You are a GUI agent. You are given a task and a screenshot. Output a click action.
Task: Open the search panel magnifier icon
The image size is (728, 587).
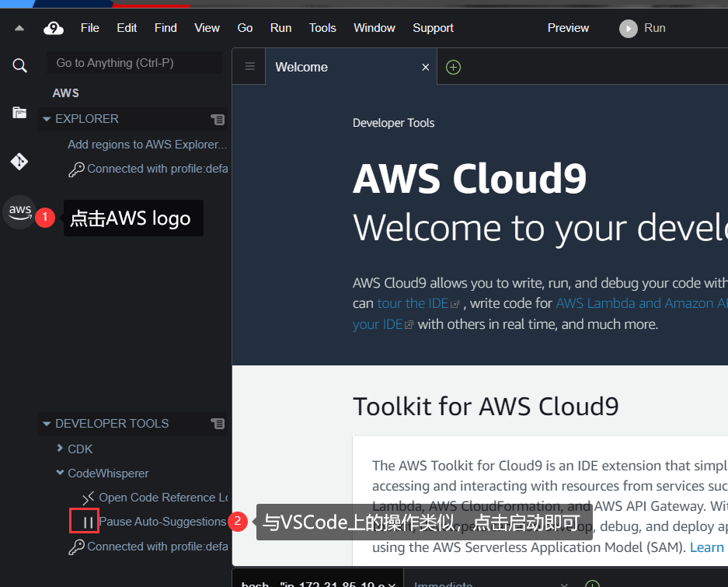[19, 65]
